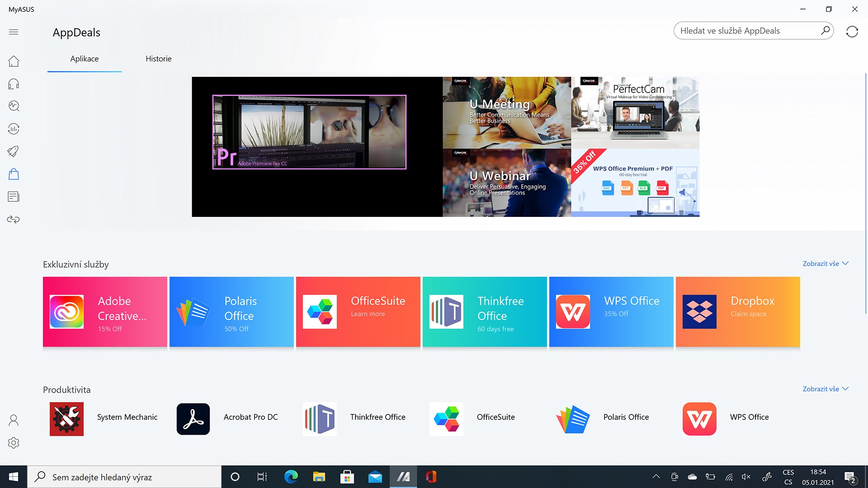Click the System Mechanic label
Screen dimensions: 868x488
point(127,417)
